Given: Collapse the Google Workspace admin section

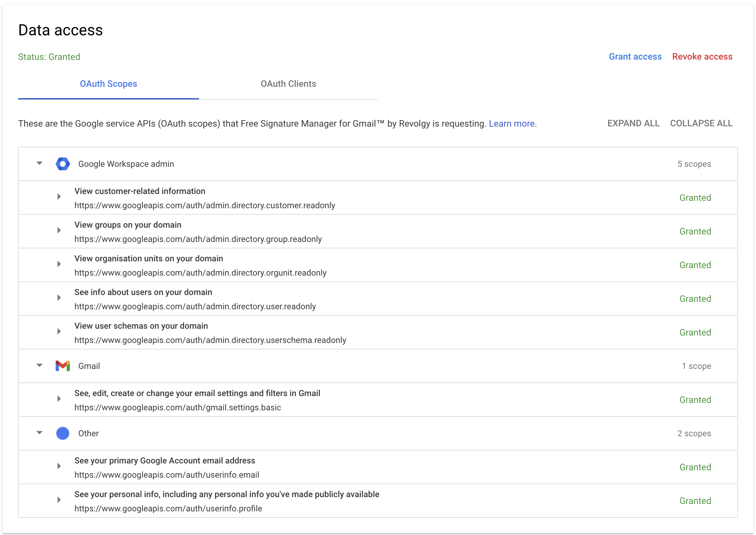Looking at the screenshot, I should coord(39,164).
